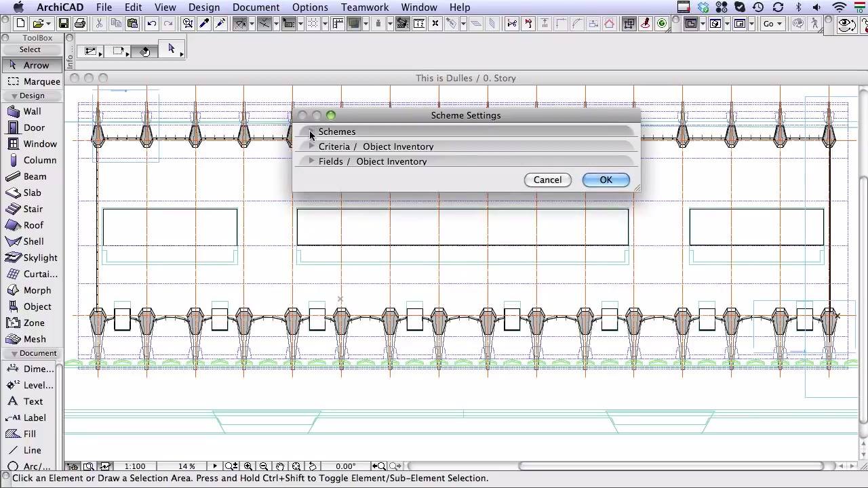The height and width of the screenshot is (488, 868).
Task: Print using the printer icon
Action: (80, 24)
